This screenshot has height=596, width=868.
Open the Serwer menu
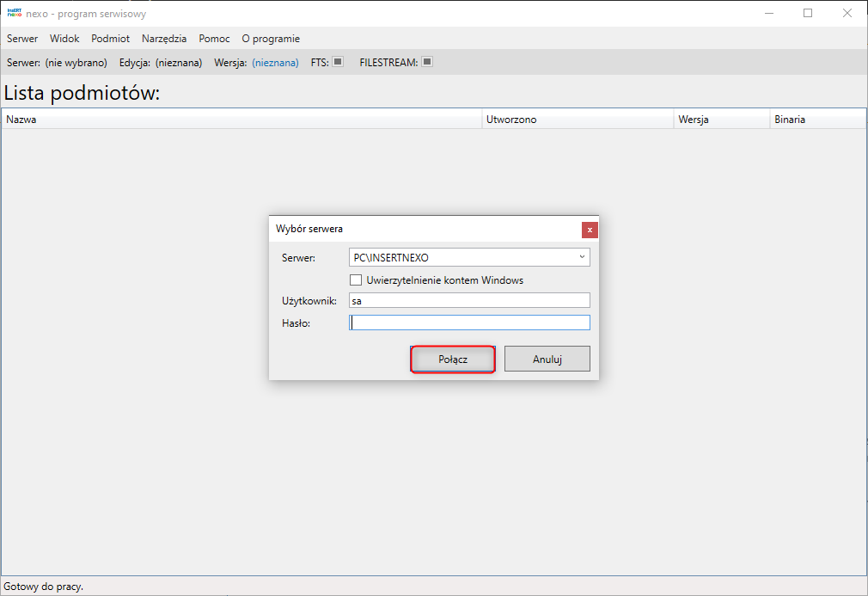click(22, 39)
